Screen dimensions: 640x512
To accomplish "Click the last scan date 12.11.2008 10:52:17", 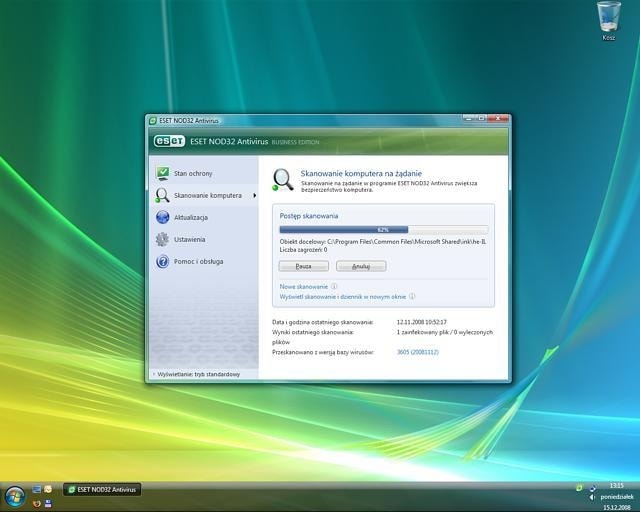I will pyautogui.click(x=422, y=322).
